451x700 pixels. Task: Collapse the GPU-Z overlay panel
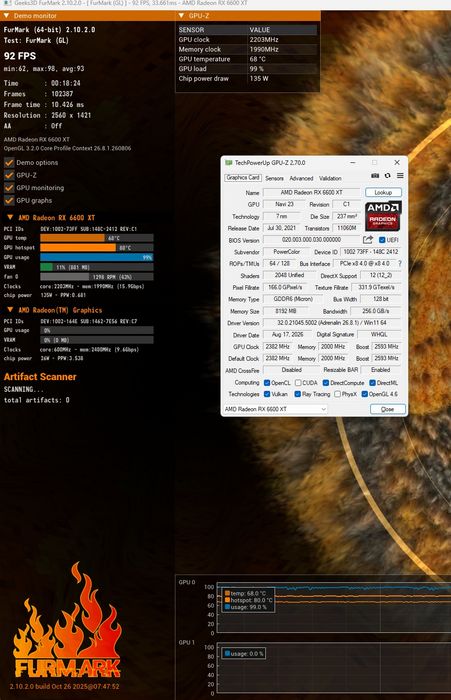[181, 16]
